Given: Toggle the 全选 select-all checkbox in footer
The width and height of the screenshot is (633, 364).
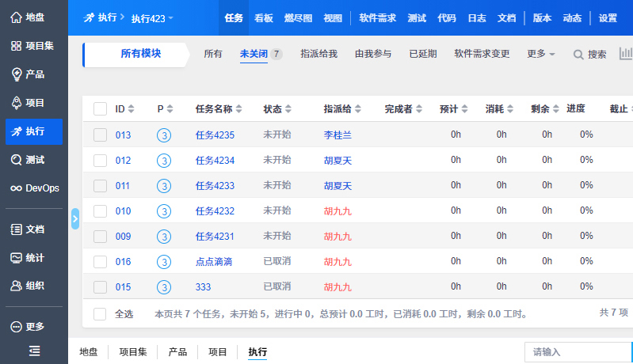Looking at the screenshot, I should click(x=100, y=314).
